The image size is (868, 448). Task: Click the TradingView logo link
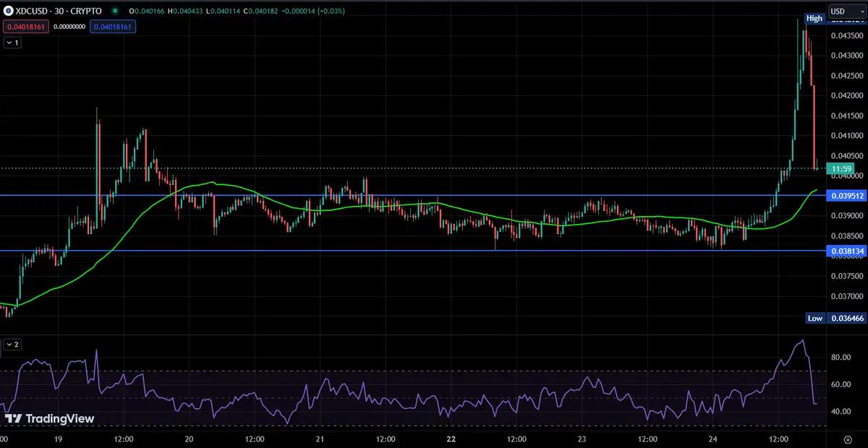pos(50,418)
